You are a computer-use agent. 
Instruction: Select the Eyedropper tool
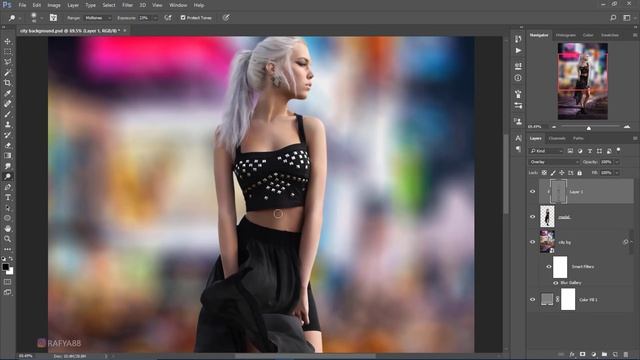pyautogui.click(x=7, y=93)
